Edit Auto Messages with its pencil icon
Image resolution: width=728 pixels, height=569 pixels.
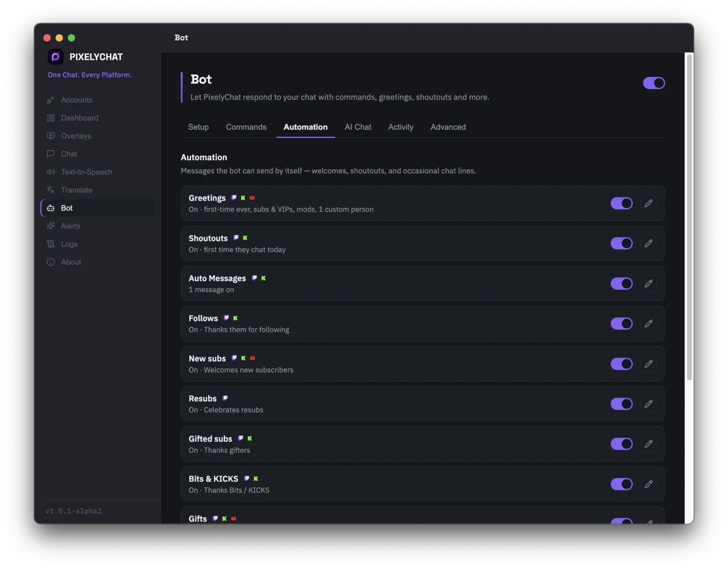pyautogui.click(x=648, y=284)
